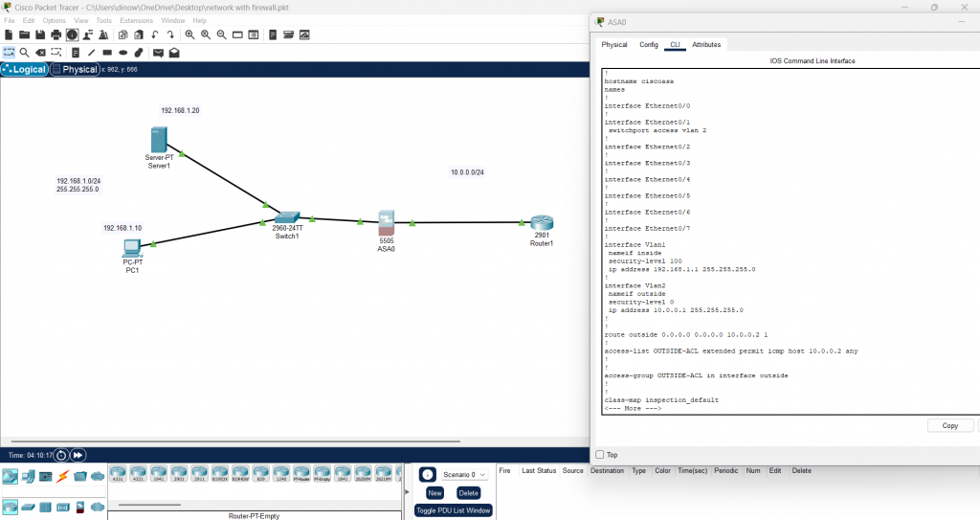Select the Inspect magnifier tool
980x520 pixels.
(x=24, y=53)
